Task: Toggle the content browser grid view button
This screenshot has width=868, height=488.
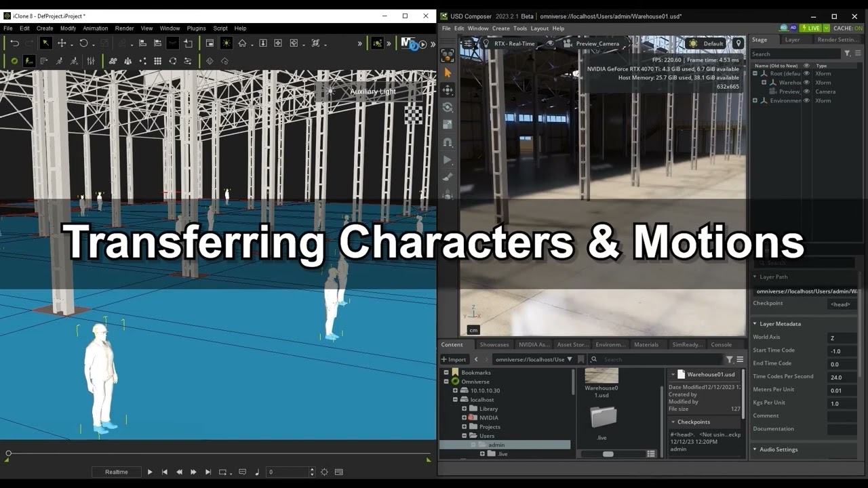Action: [651, 454]
